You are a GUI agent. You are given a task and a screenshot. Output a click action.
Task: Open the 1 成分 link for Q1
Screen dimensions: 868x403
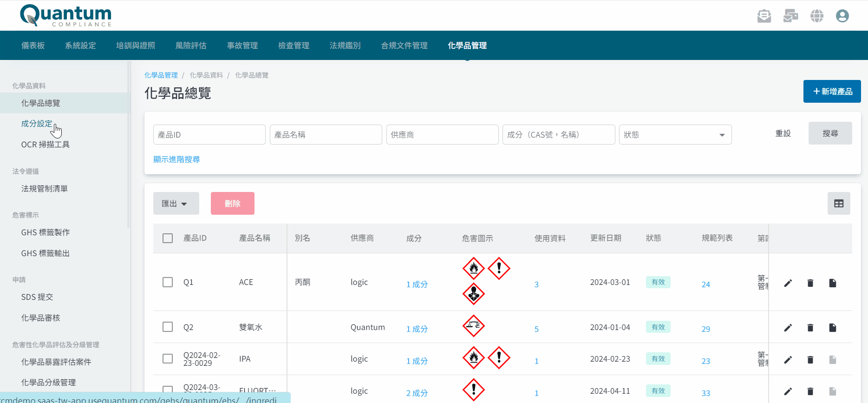click(x=417, y=284)
